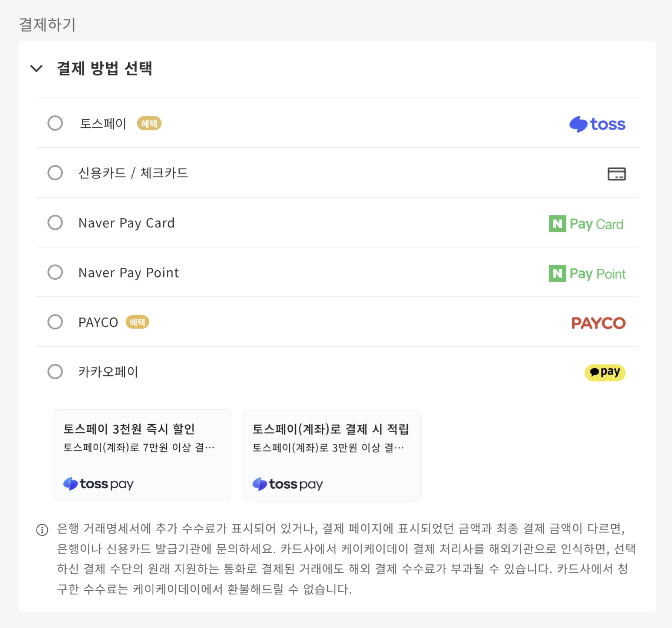Image resolution: width=672 pixels, height=628 pixels.
Task: Click the Naver Pay Card logo
Action: [x=586, y=224]
